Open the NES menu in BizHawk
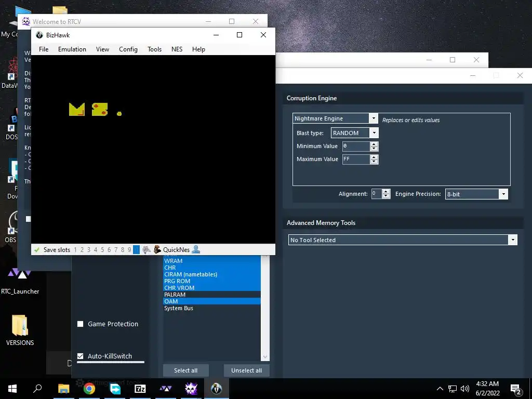This screenshot has width=532, height=399. click(177, 49)
